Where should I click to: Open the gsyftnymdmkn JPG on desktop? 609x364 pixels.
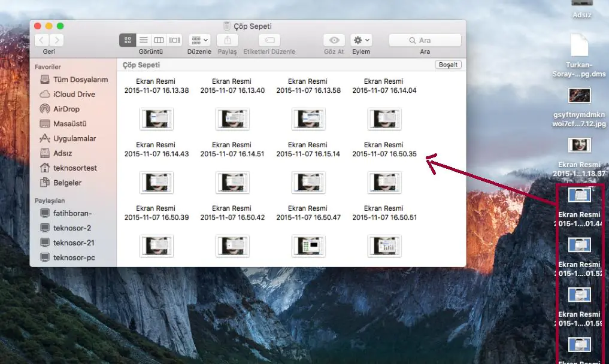pyautogui.click(x=579, y=95)
